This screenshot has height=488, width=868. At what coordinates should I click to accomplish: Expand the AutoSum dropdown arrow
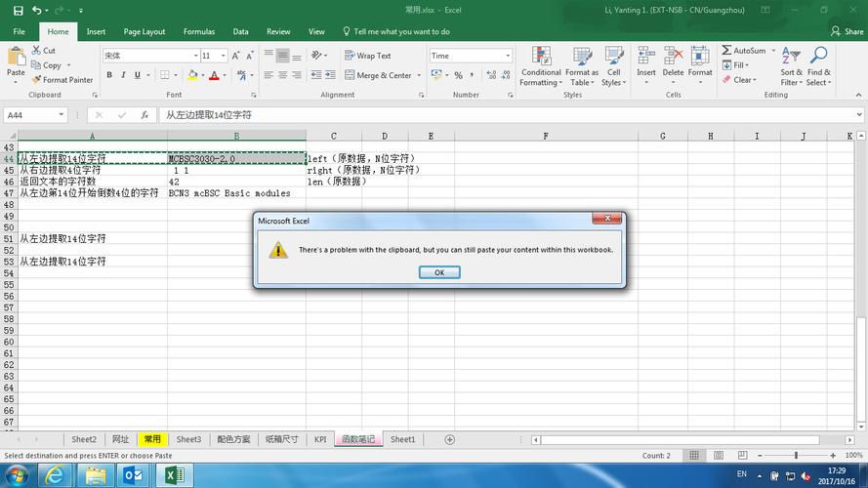point(773,51)
